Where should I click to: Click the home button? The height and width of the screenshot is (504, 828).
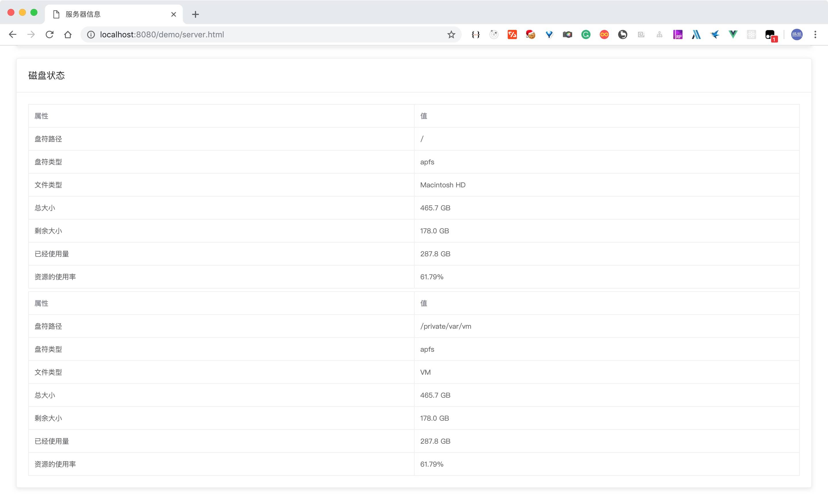(x=68, y=34)
